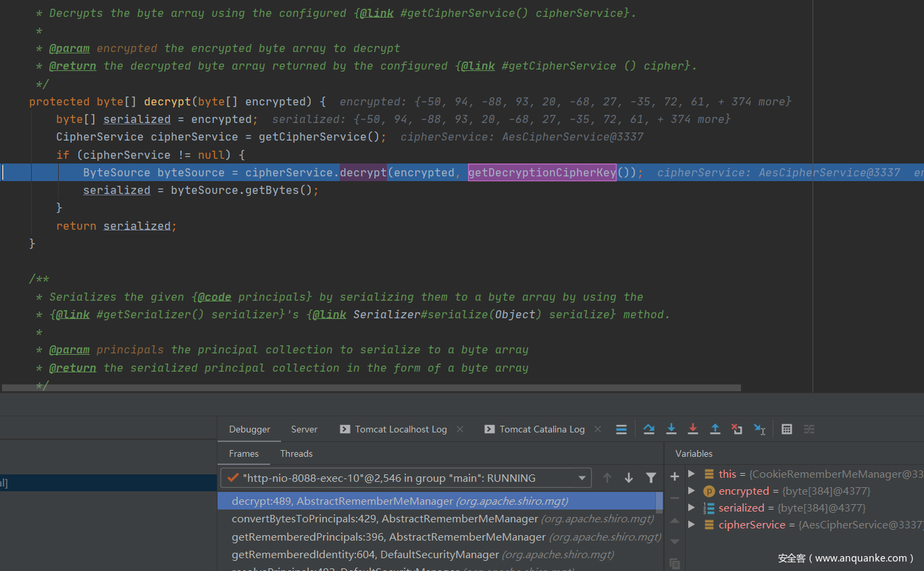The height and width of the screenshot is (571, 924).
Task: Toggle the frames filter funnel icon
Action: (x=651, y=478)
